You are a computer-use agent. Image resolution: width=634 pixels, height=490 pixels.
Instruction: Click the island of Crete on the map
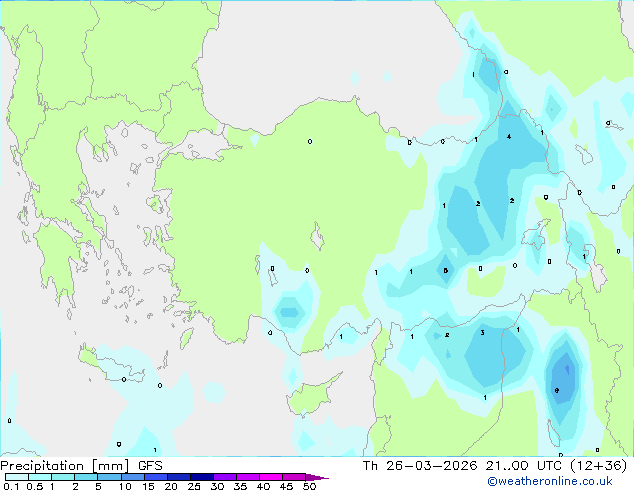pyautogui.click(x=111, y=363)
